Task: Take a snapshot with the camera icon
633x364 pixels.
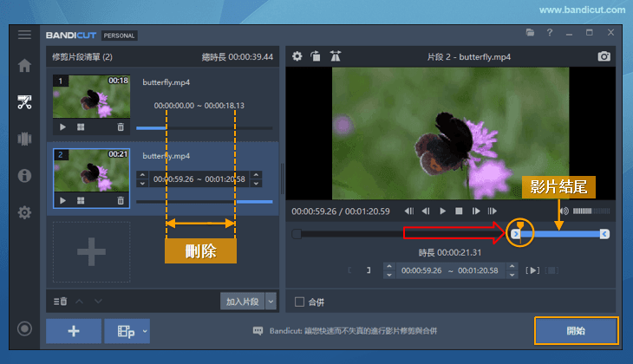Action: tap(604, 56)
